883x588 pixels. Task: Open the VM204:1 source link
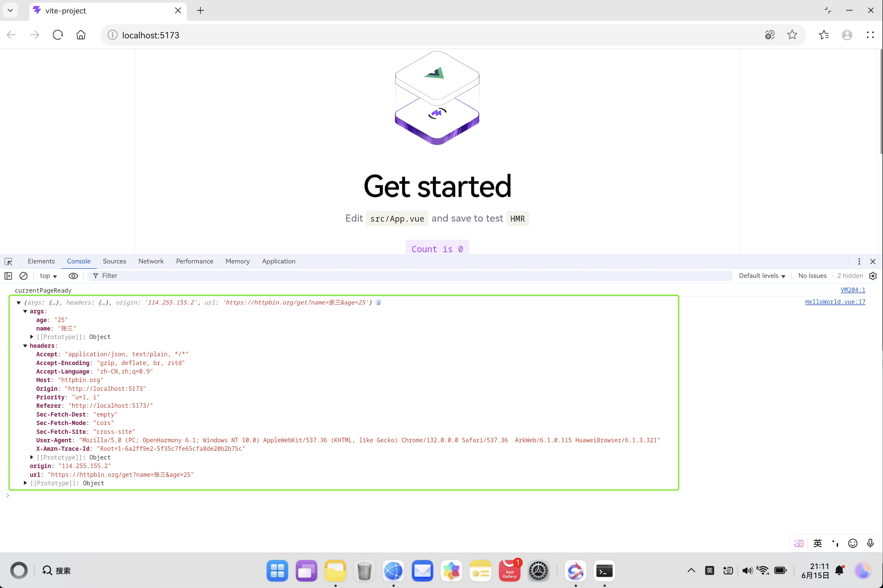coord(853,290)
